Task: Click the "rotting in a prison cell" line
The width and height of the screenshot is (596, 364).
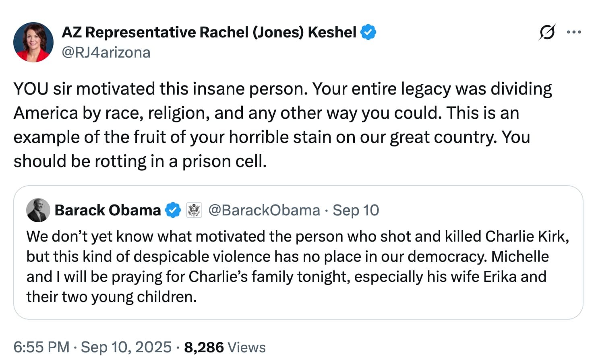Action: tap(140, 161)
